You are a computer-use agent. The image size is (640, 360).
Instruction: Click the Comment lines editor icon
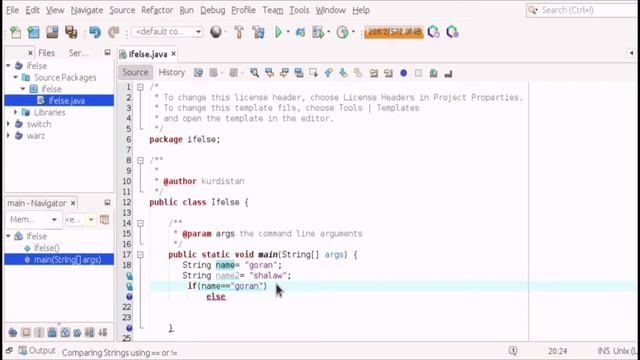tap(433, 73)
